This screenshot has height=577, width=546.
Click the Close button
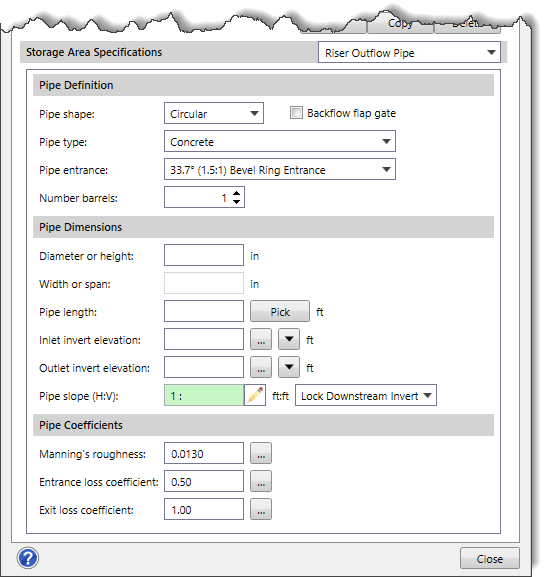pyautogui.click(x=490, y=559)
